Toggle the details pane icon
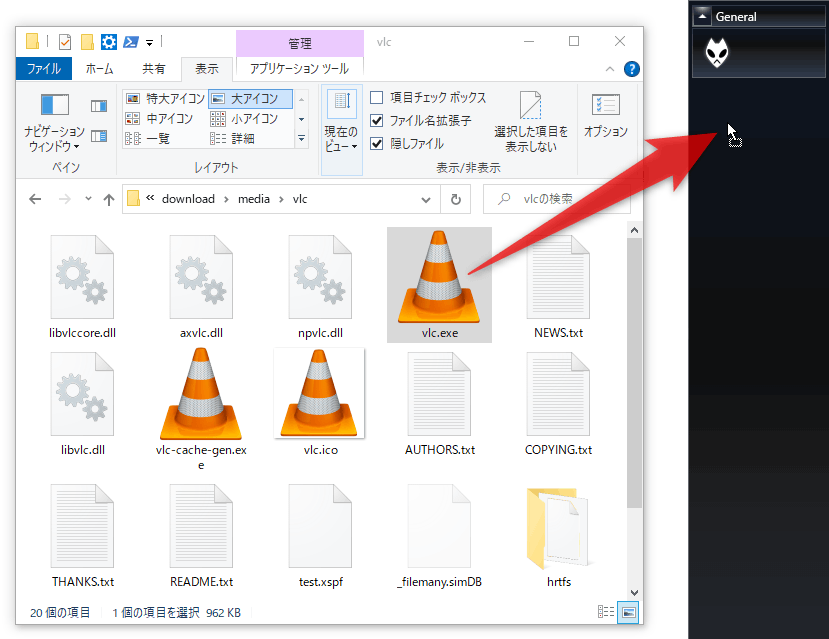Viewport: 829px width, 639px height. pos(99,136)
